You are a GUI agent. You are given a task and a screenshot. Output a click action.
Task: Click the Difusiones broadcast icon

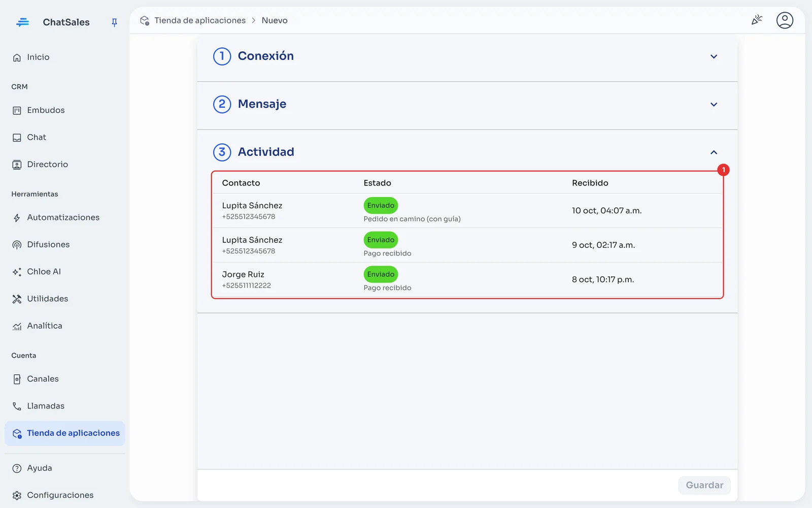point(17,245)
